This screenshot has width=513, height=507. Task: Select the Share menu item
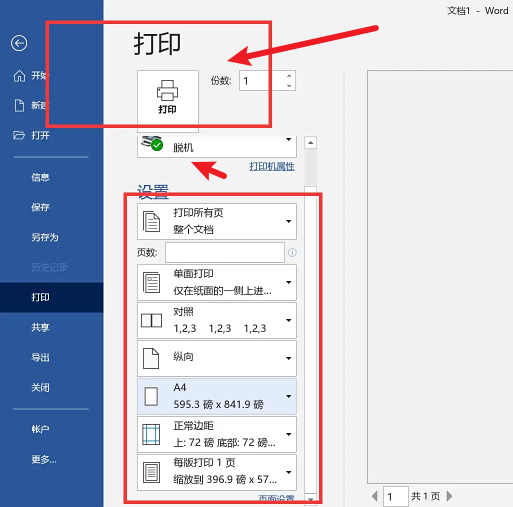point(40,327)
